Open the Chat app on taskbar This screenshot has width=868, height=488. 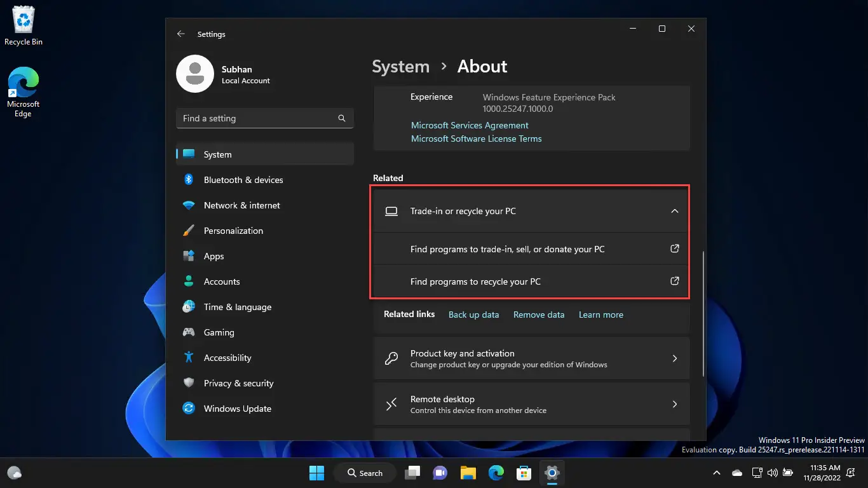pos(440,473)
